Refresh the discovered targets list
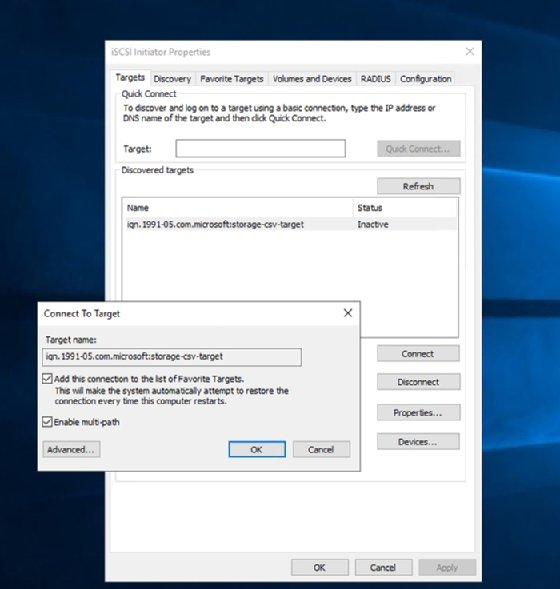Image resolution: width=560 pixels, height=589 pixels. [418, 186]
